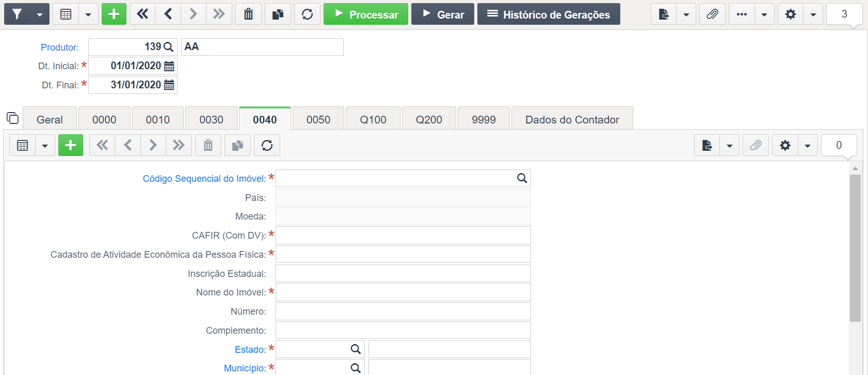Expand top settings gear dropdown arrow

813,14
